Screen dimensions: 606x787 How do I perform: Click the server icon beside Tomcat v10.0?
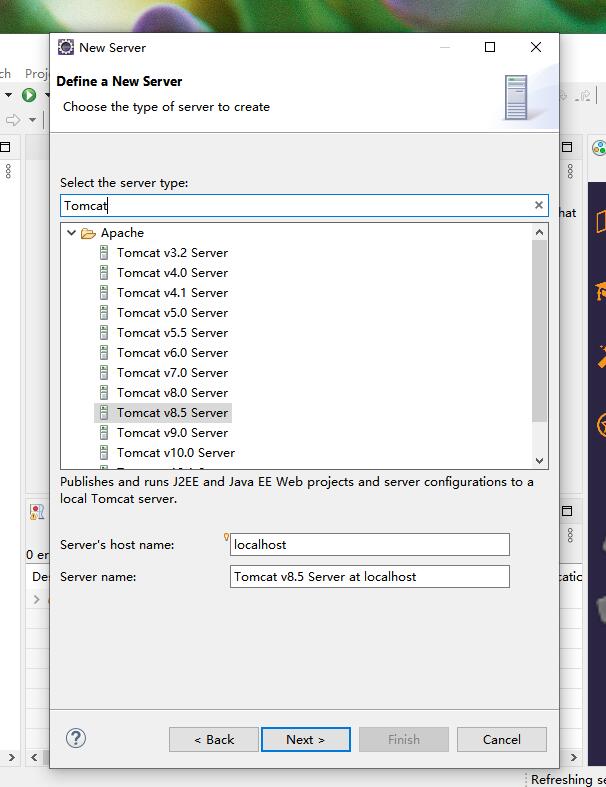(104, 453)
